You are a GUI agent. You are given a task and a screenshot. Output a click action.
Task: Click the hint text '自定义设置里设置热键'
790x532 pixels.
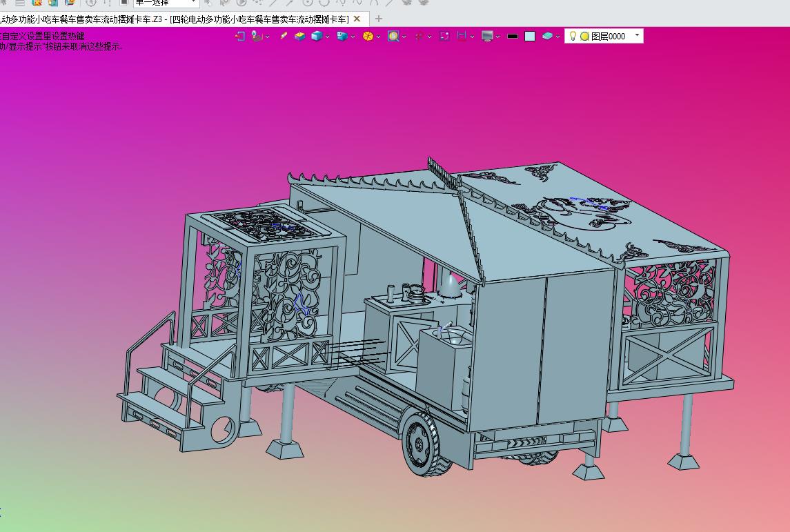(43, 37)
